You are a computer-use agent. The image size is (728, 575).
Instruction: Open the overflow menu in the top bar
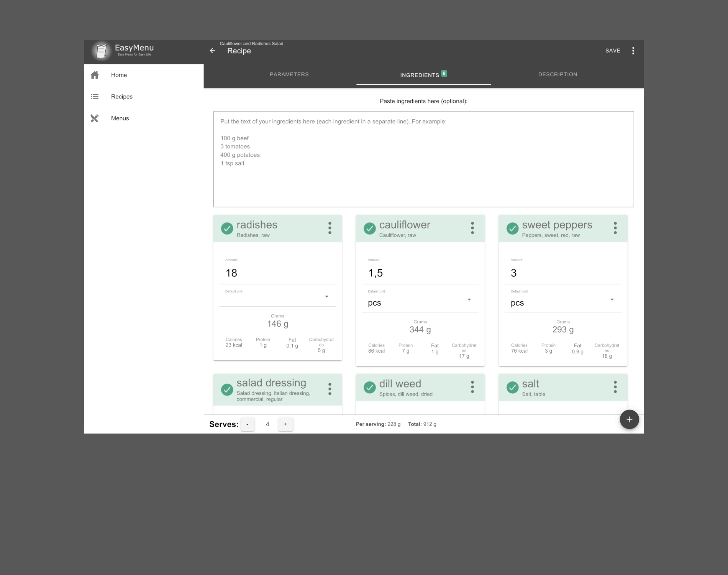(633, 50)
